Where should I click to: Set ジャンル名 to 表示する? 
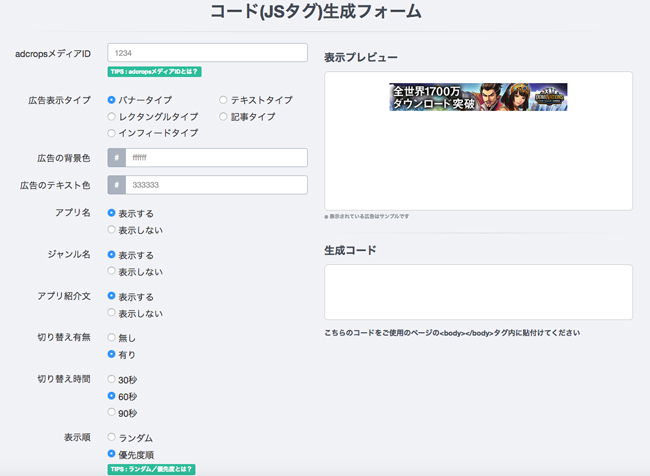pyautogui.click(x=111, y=254)
